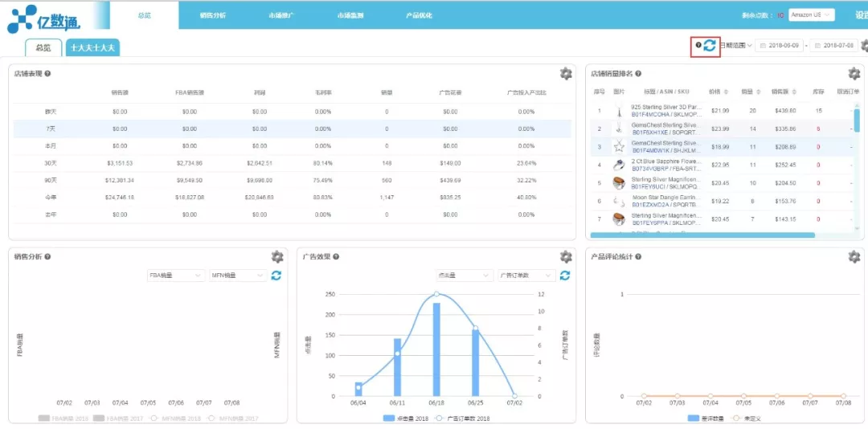Image resolution: width=868 pixels, height=429 pixels.
Task: Open the FBA销量 metric dropdown
Action: [176, 275]
